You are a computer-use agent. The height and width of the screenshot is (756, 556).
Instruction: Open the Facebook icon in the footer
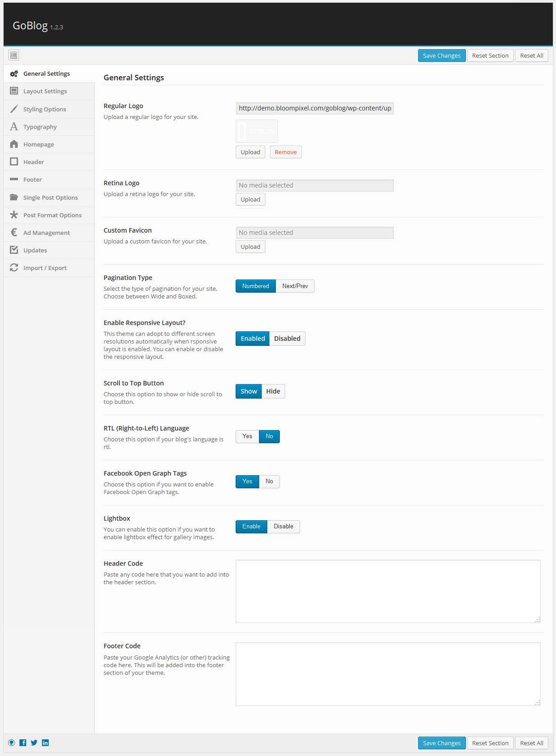[23, 742]
